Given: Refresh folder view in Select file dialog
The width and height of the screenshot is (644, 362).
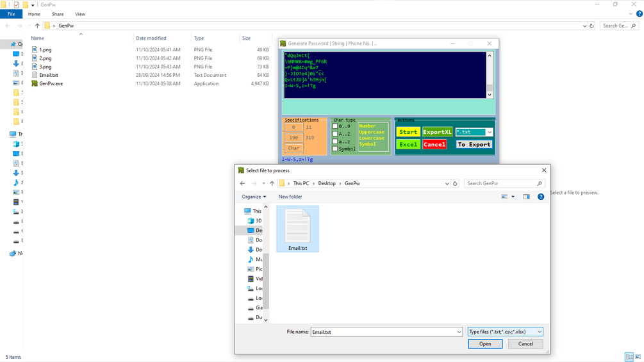Looking at the screenshot, I should [x=455, y=183].
